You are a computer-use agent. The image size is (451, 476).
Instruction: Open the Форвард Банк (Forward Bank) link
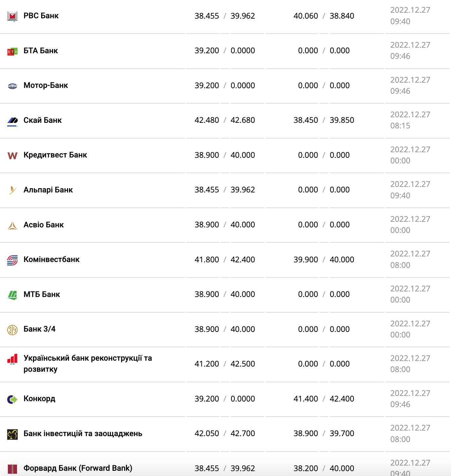pos(78,468)
